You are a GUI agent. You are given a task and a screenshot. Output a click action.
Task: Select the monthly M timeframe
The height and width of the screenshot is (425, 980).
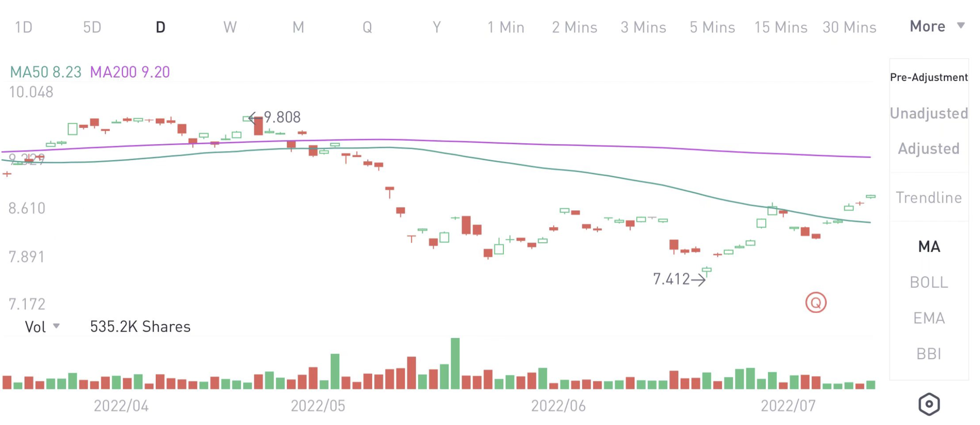pyautogui.click(x=298, y=28)
